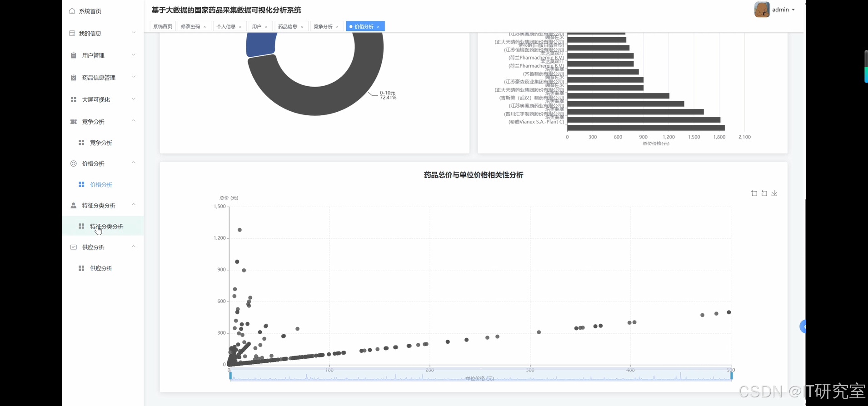Click the blue donut chart segment
868x406 pixels.
(x=261, y=45)
